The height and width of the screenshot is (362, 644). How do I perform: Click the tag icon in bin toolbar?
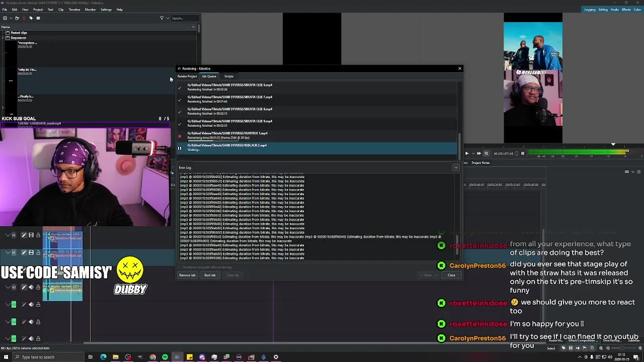31,18
